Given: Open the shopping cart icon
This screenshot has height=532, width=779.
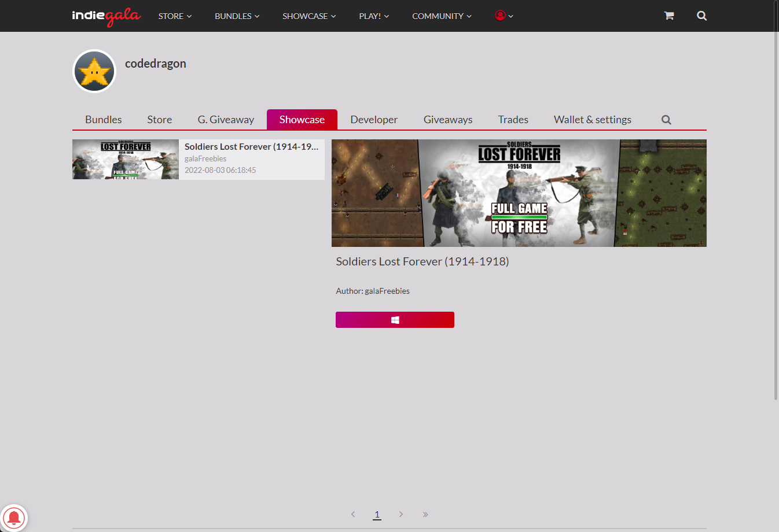Looking at the screenshot, I should pos(669,16).
